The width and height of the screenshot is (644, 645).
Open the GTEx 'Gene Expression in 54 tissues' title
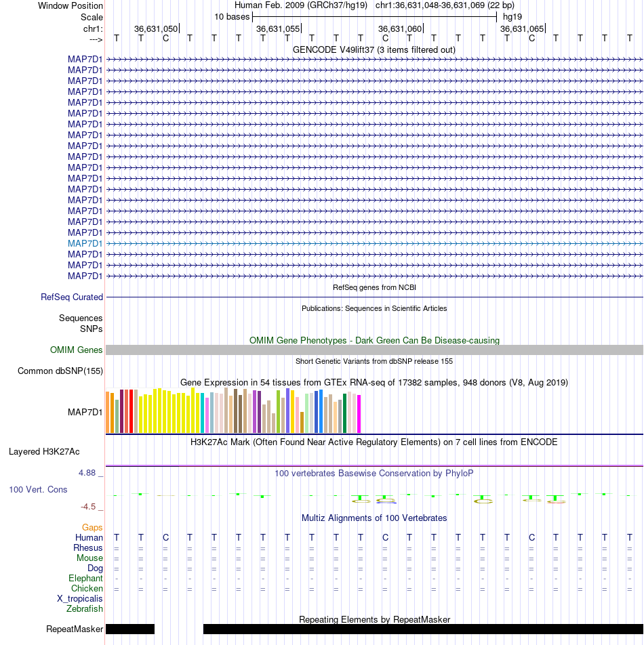(x=374, y=383)
